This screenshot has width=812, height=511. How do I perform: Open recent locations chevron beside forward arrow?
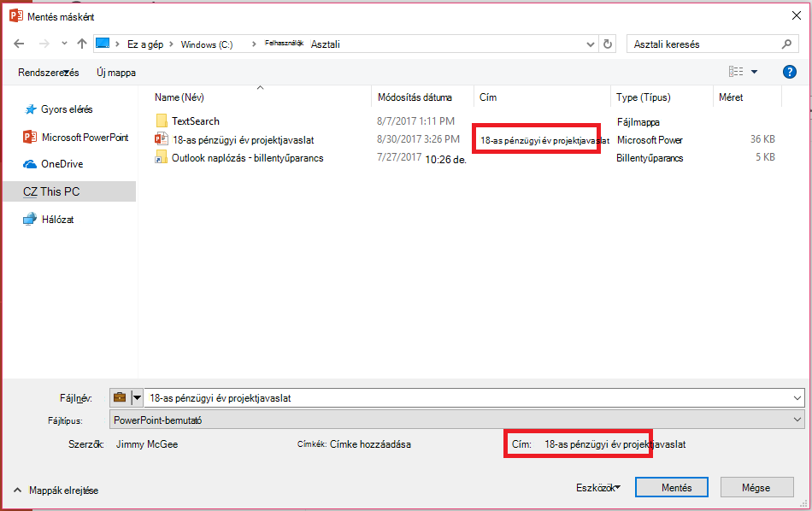click(x=64, y=44)
